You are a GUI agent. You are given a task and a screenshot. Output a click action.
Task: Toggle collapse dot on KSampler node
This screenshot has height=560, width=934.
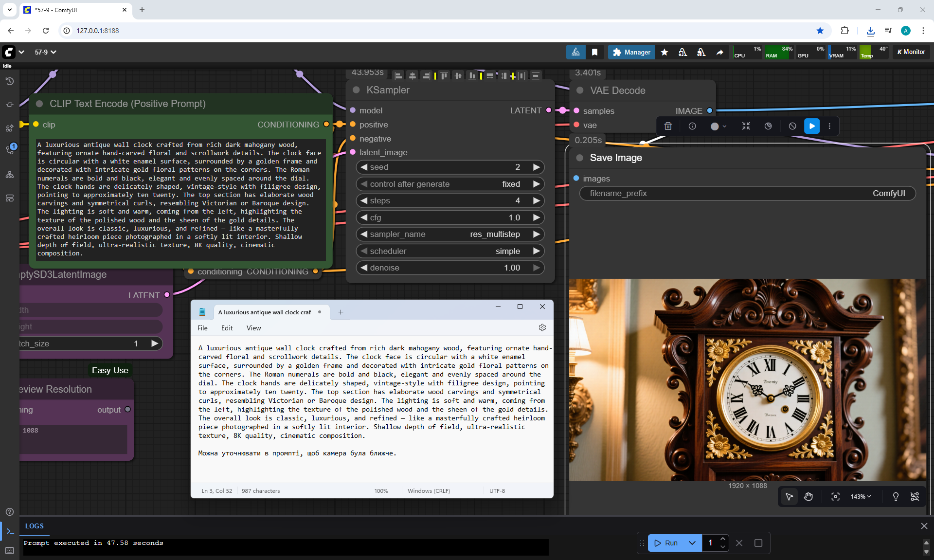tap(356, 90)
